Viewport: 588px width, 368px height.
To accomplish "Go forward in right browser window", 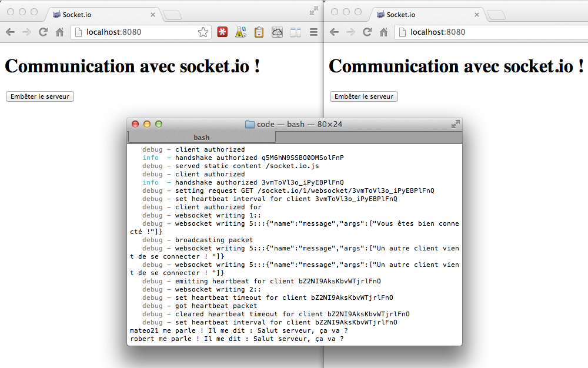I will point(350,32).
